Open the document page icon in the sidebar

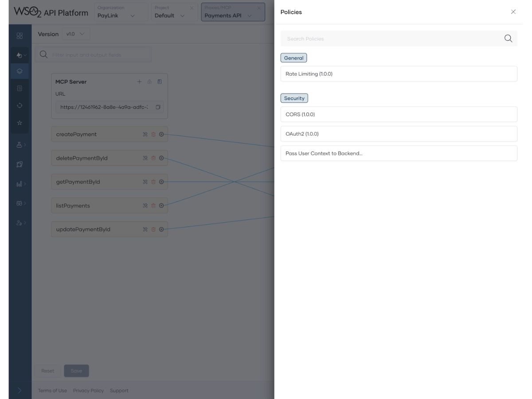pos(20,88)
